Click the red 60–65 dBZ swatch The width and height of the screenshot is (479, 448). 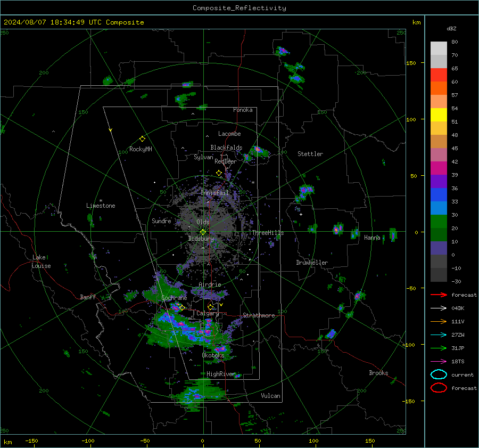[439, 75]
